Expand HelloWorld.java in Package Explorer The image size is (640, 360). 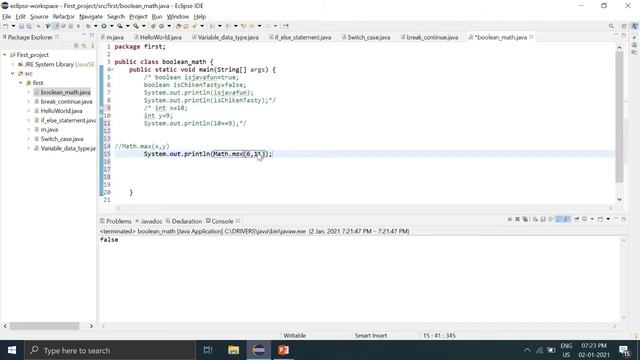pyautogui.click(x=29, y=111)
